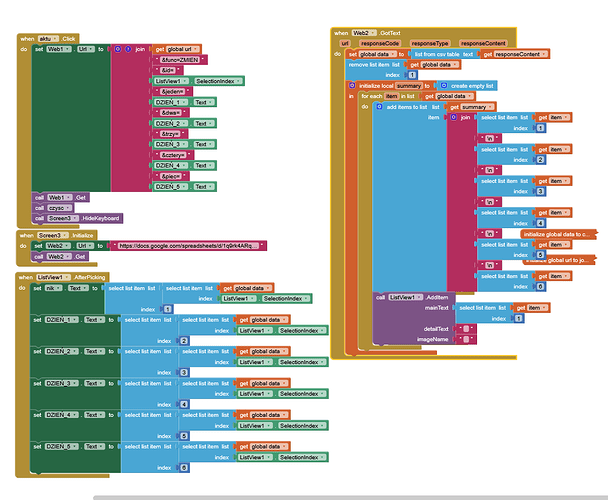Click the blue mutator gear on the aktu join block

click(116, 49)
